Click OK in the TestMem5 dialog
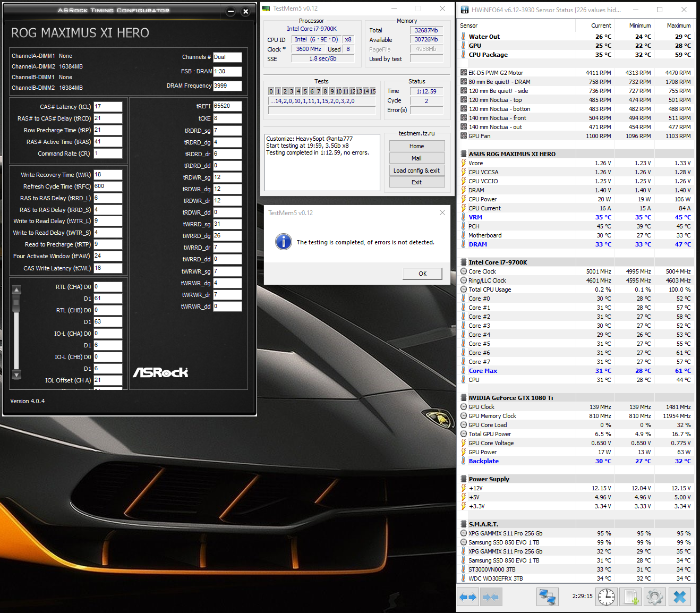Viewport: 700px width, 613px height. [x=422, y=274]
